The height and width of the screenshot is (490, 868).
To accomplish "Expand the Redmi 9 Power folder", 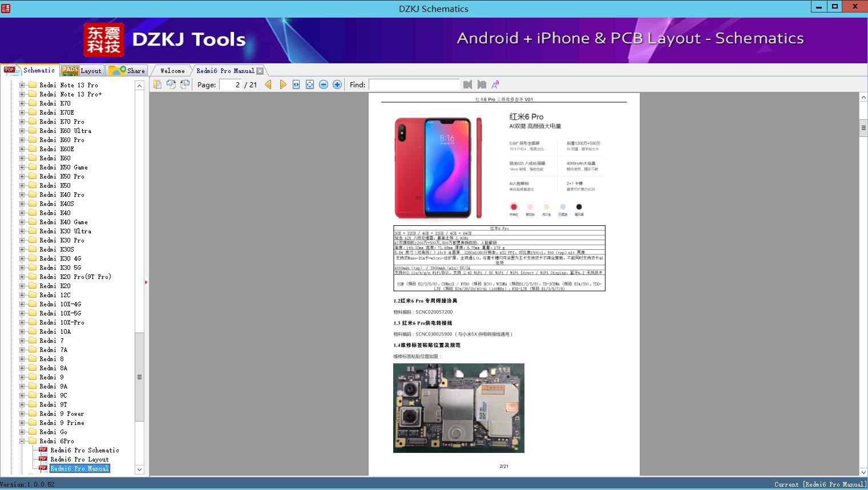I will tap(22, 414).
